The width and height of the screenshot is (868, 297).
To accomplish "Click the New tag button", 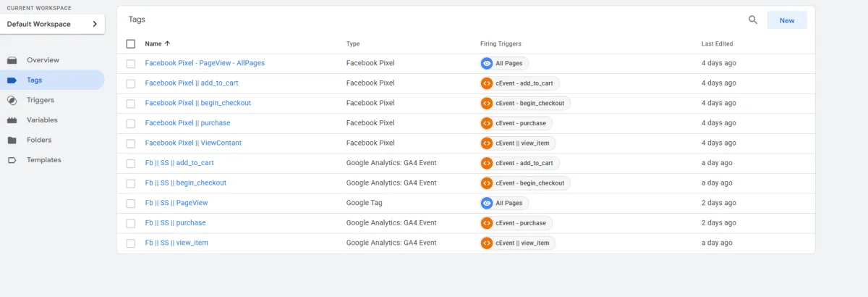I will click(787, 20).
